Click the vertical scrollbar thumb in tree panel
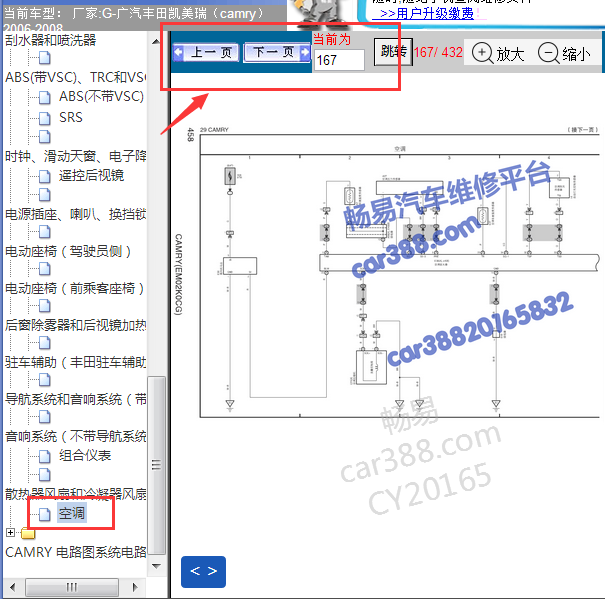Viewport: 605px width, 599px height. (x=156, y=465)
